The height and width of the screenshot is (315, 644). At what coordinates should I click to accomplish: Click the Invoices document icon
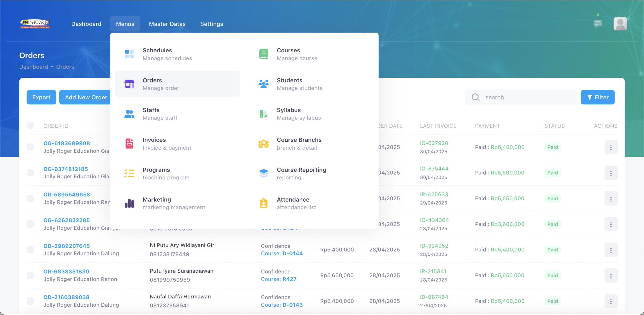point(129,144)
